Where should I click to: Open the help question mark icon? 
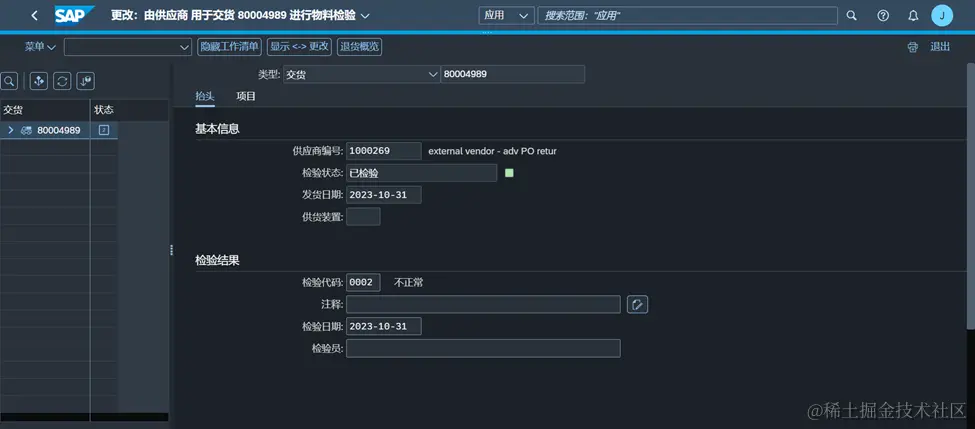pyautogui.click(x=883, y=16)
